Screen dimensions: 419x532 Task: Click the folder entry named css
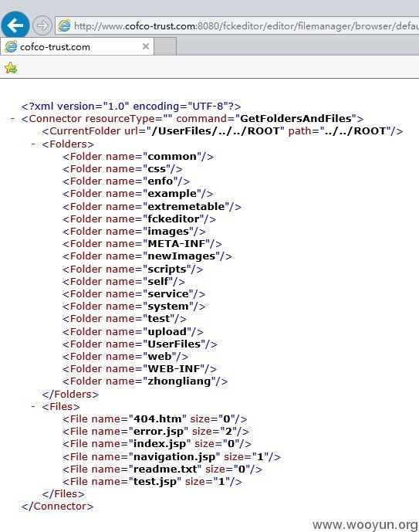pyautogui.click(x=123, y=169)
